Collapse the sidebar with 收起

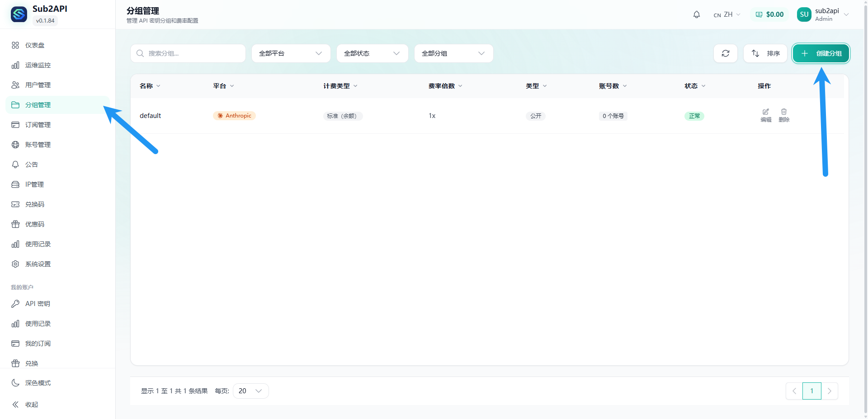(x=31, y=405)
